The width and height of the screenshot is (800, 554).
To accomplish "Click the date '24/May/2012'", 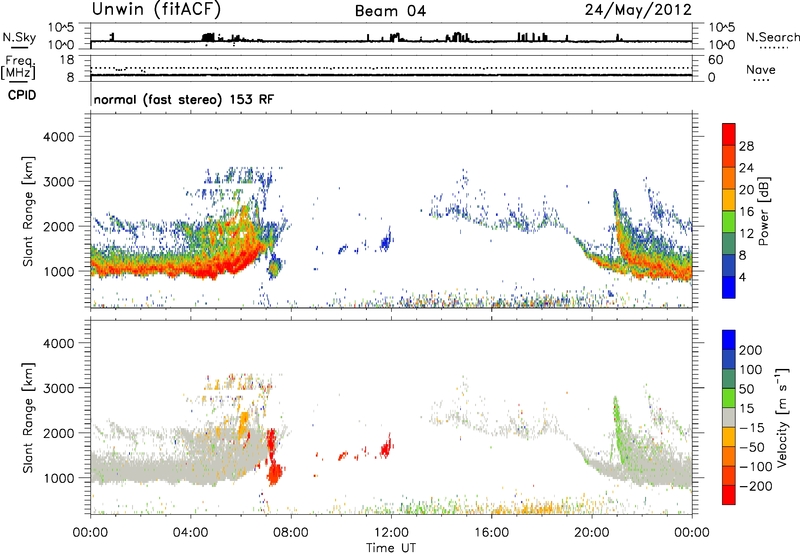I will [x=638, y=10].
